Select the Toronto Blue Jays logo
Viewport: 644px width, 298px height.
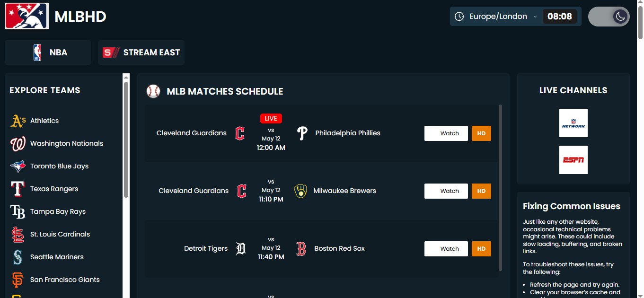(x=18, y=167)
